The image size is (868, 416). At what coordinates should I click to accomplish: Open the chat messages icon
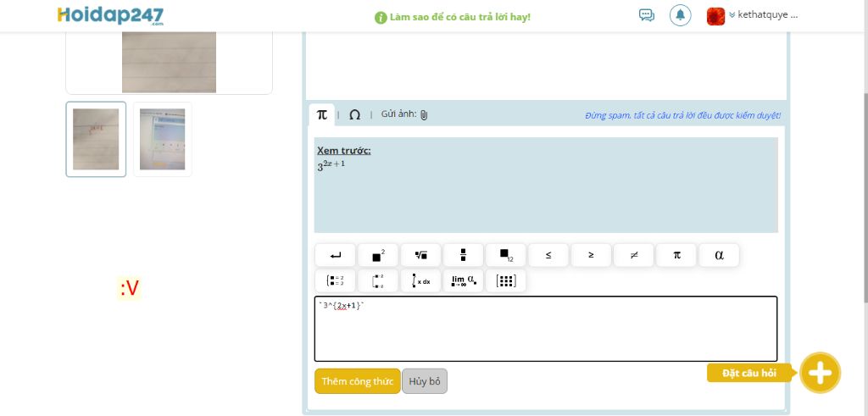point(646,15)
